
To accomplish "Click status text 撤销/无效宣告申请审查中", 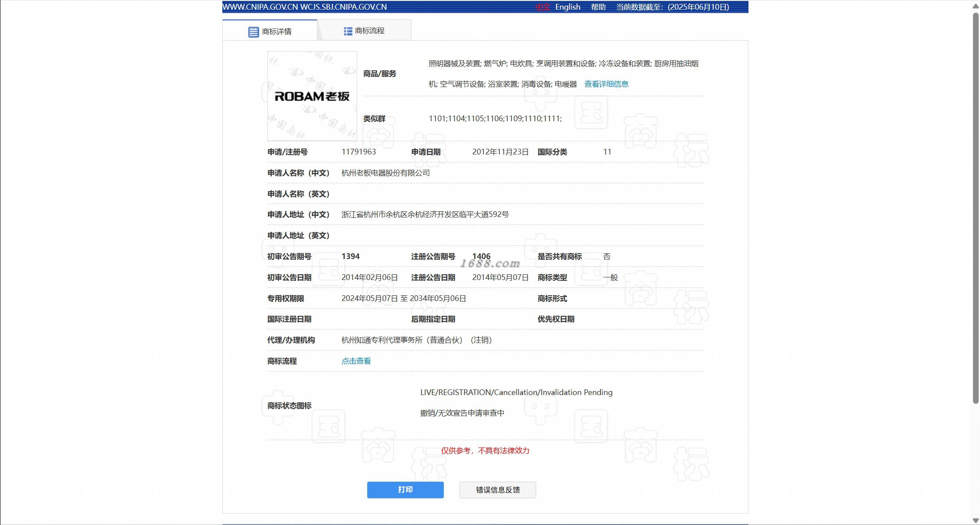I will (462, 413).
